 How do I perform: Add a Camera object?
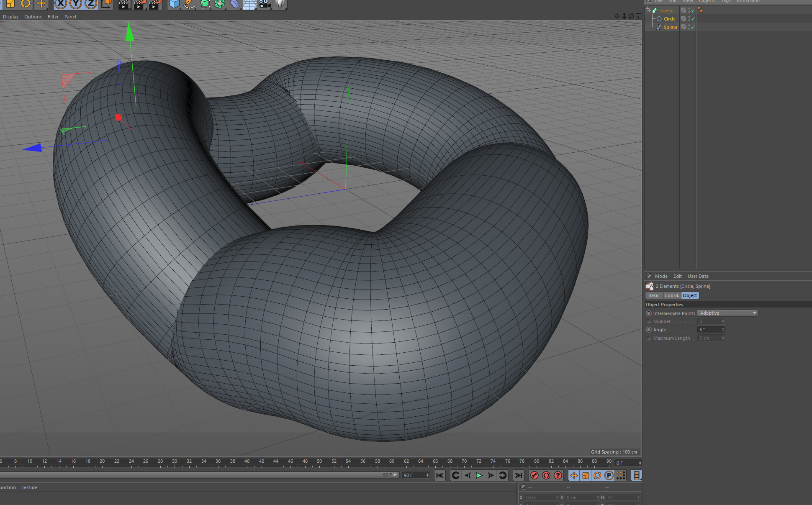[265, 4]
